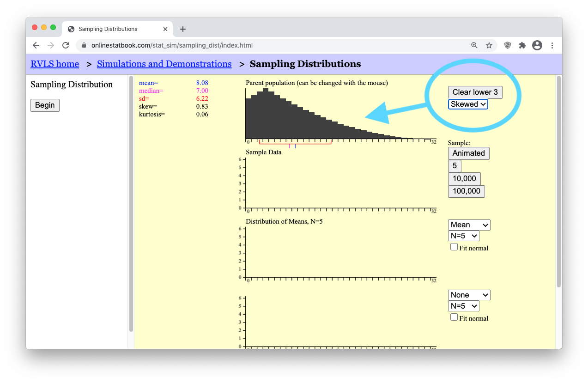Image resolution: width=588 pixels, height=383 pixels.
Task: Click the browser forward arrow
Action: [x=51, y=45]
